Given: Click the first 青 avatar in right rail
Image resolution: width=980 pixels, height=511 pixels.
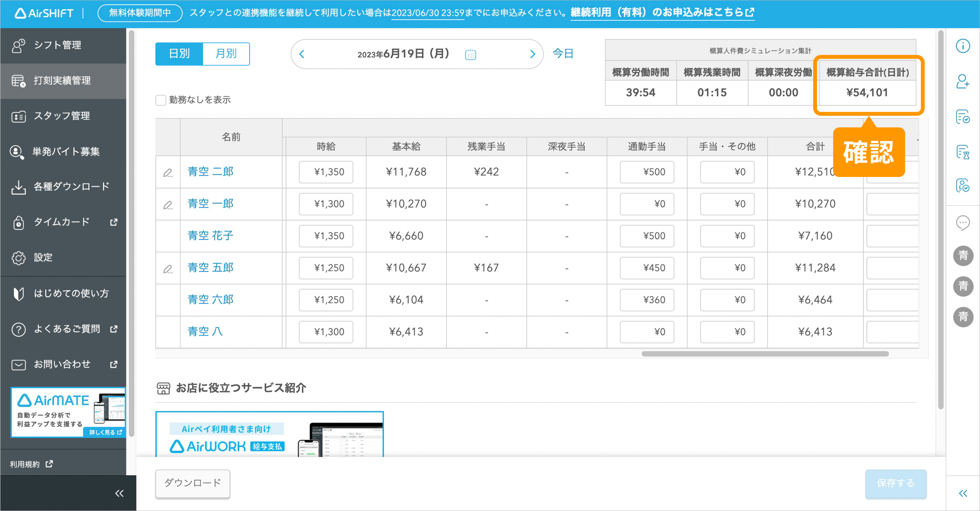Looking at the screenshot, I should tap(963, 255).
